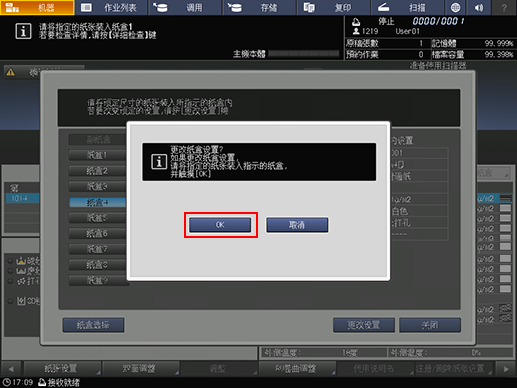
Task: Select the 纸盒8 tray button
Action: [97, 265]
